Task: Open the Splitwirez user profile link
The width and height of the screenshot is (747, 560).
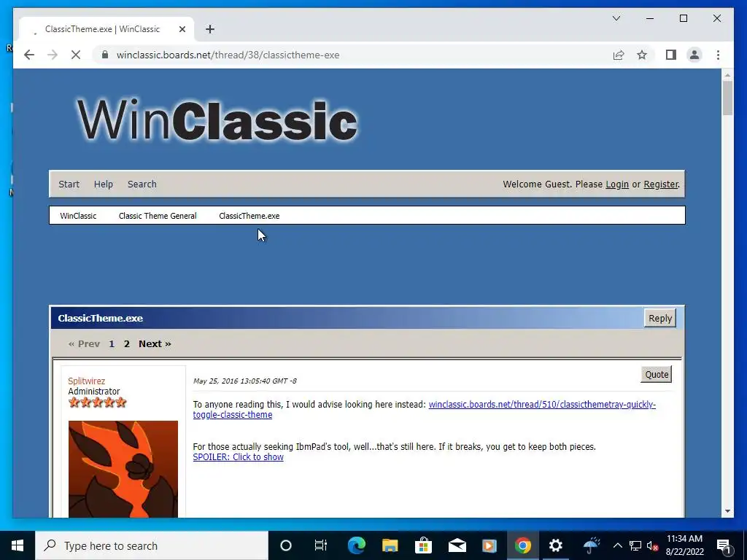Action: [x=86, y=381]
